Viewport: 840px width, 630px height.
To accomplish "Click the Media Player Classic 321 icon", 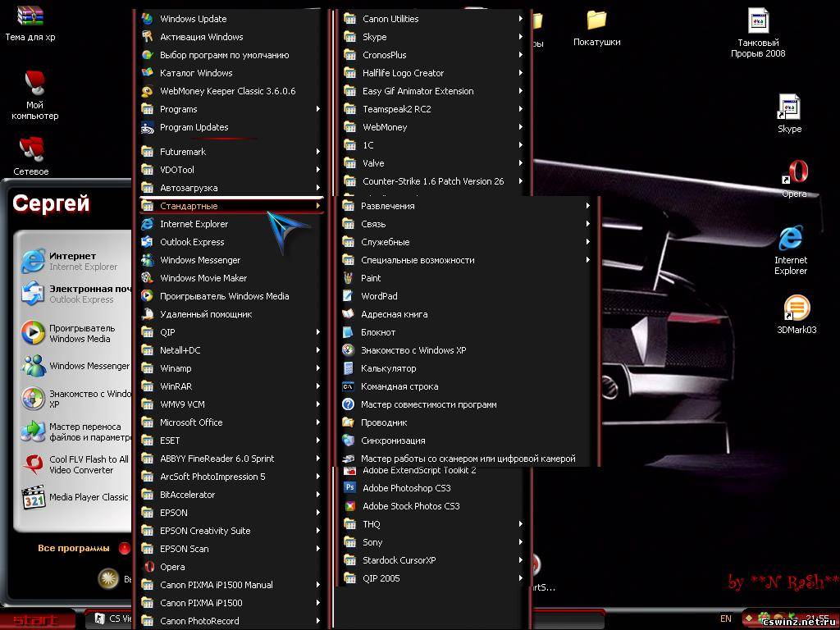I will [x=33, y=497].
